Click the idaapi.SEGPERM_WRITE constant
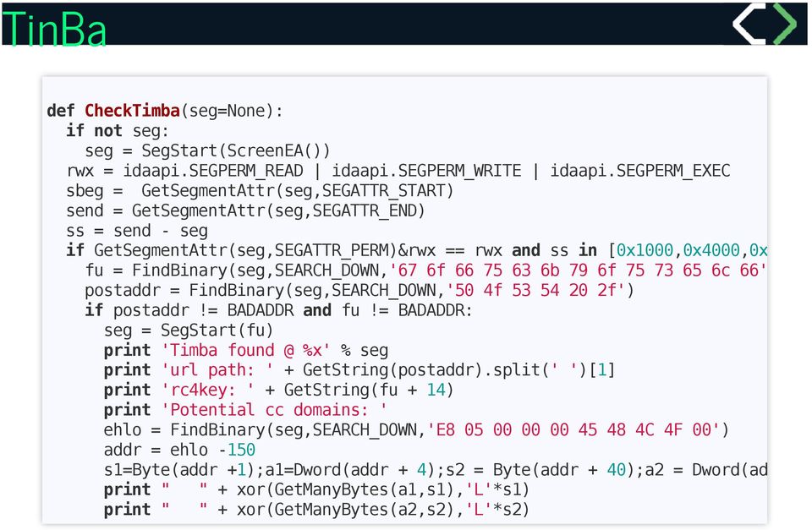The width and height of the screenshot is (812, 530). click(x=426, y=171)
